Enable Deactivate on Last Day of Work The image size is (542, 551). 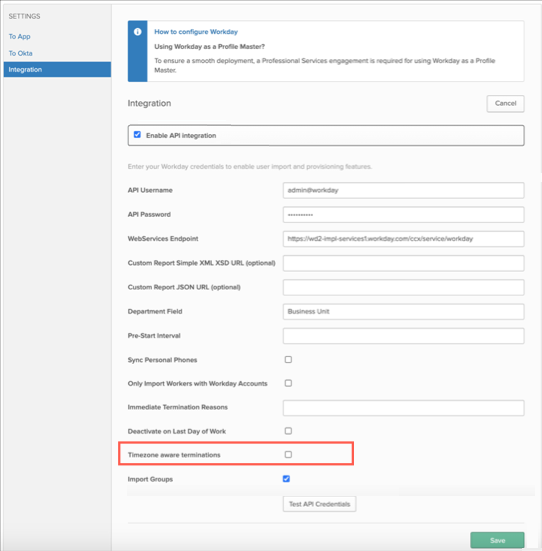pyautogui.click(x=288, y=431)
